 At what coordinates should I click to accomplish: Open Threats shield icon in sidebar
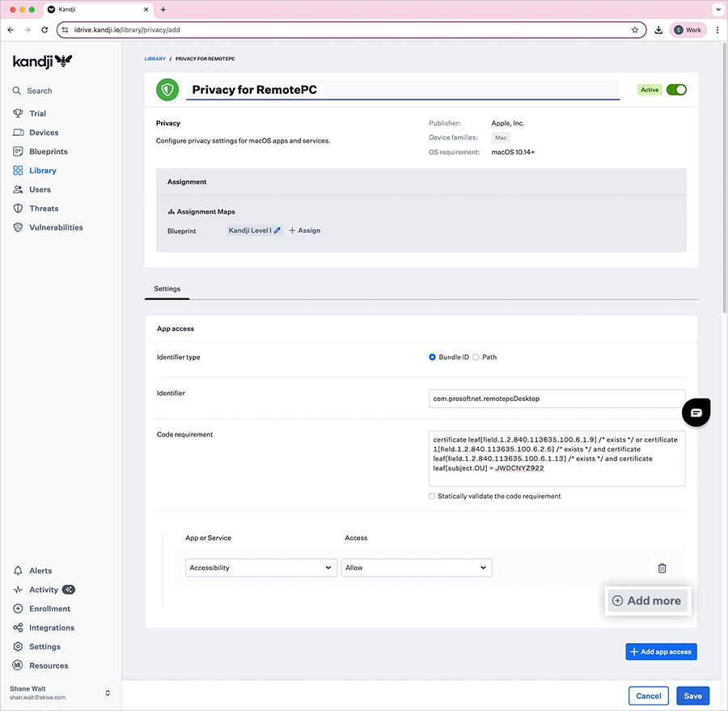(x=18, y=209)
